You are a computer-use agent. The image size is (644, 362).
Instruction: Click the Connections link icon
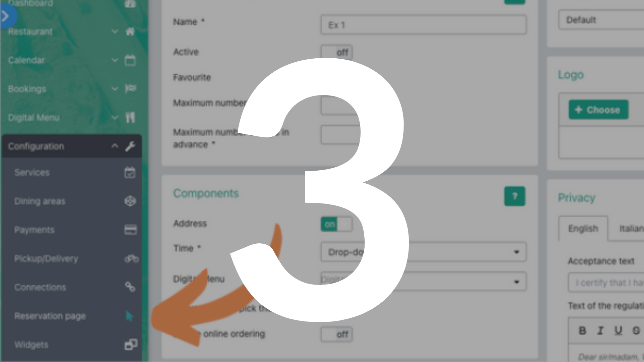tap(130, 287)
